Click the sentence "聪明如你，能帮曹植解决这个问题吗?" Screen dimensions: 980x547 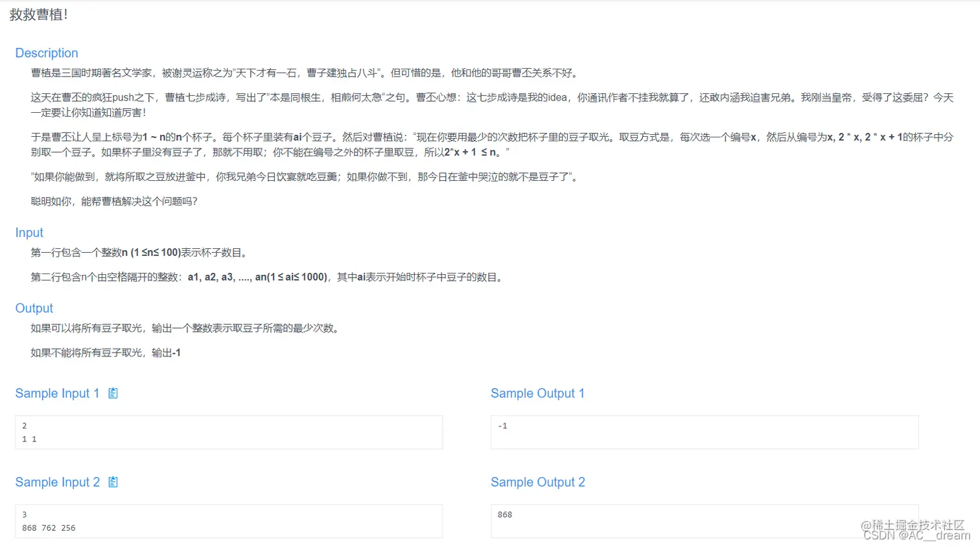pyautogui.click(x=114, y=202)
